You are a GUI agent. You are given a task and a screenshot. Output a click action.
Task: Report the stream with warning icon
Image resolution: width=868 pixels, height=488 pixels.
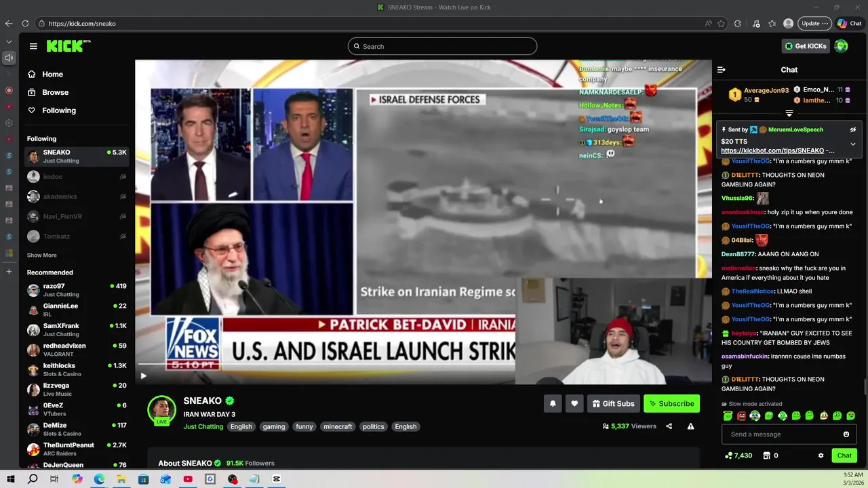coord(690,426)
